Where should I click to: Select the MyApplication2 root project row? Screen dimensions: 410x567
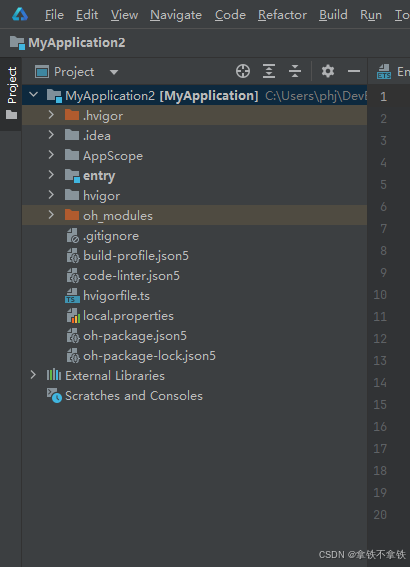click(195, 95)
